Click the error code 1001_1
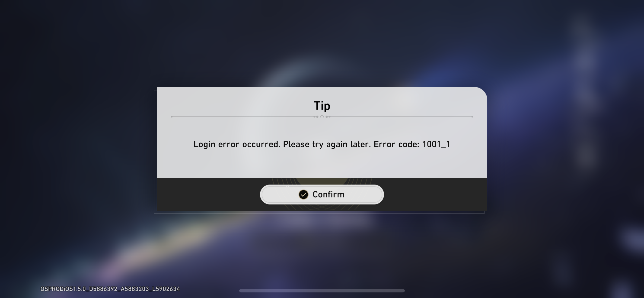644x298 pixels. (436, 144)
